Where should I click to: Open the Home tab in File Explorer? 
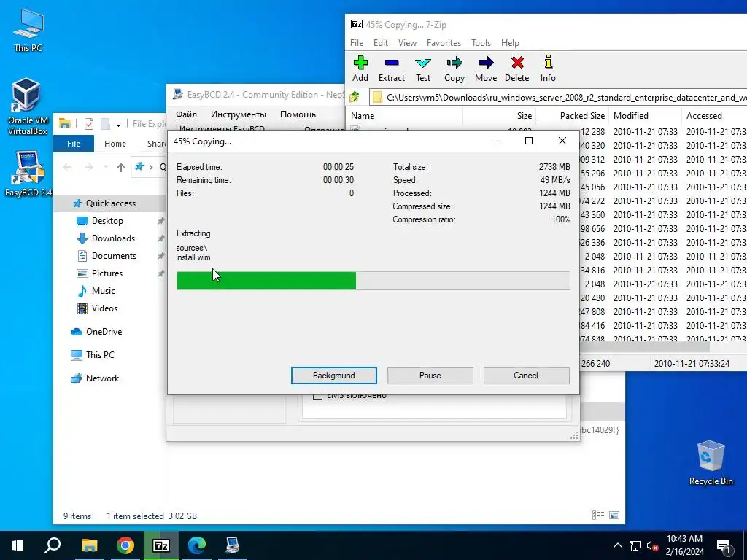(115, 144)
